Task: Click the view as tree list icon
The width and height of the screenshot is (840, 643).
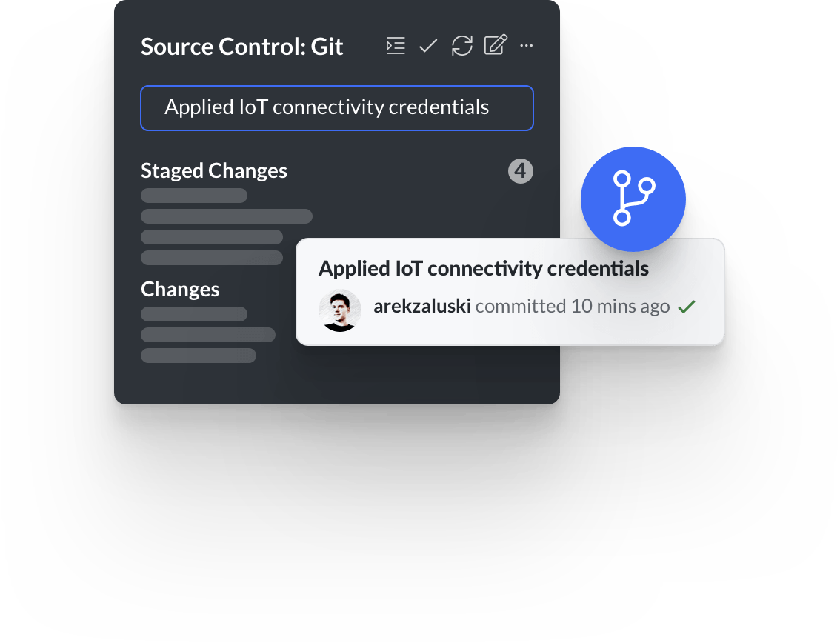Action: pyautogui.click(x=396, y=45)
